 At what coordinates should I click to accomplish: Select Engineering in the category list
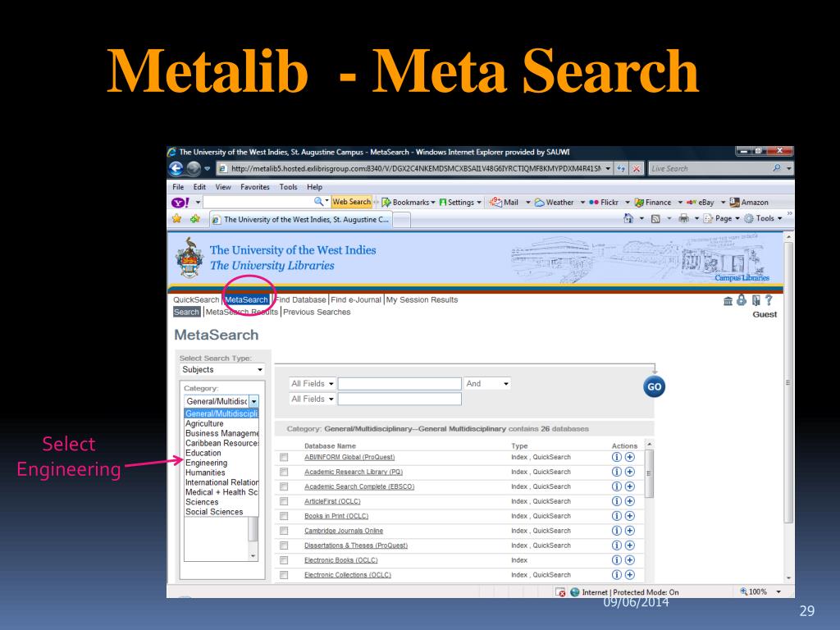click(x=206, y=463)
